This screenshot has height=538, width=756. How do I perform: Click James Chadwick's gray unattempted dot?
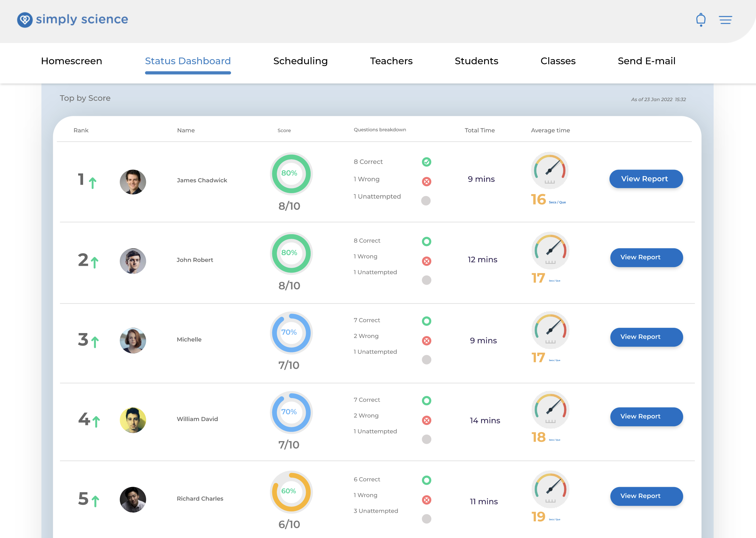point(426,201)
